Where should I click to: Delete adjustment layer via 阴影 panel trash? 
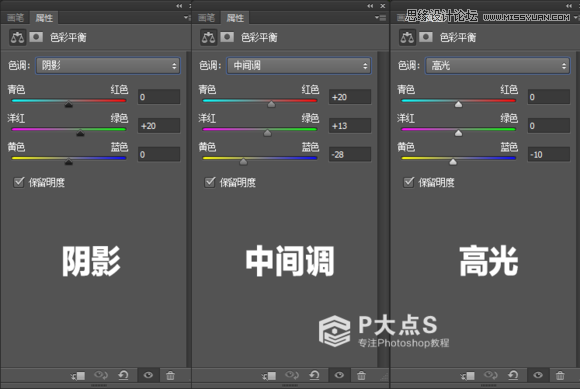(x=170, y=375)
